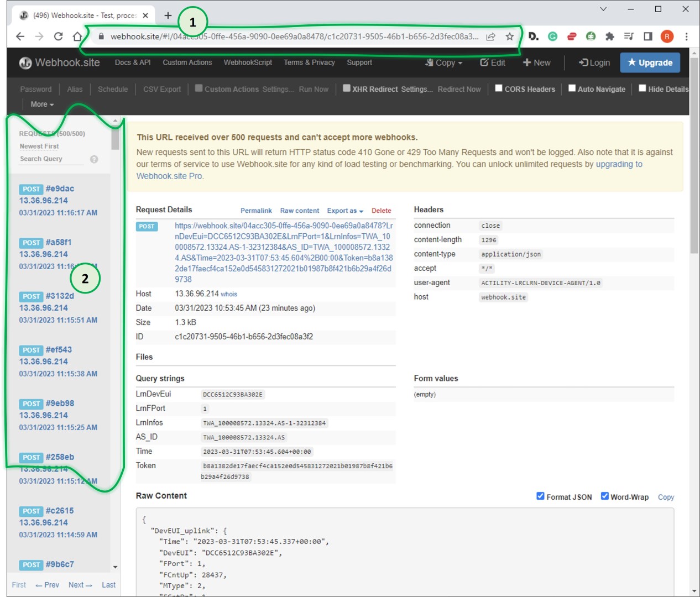Screen dimensions: 700x597
Task: Uncheck the Format JSON checkbox
Action: coord(541,496)
